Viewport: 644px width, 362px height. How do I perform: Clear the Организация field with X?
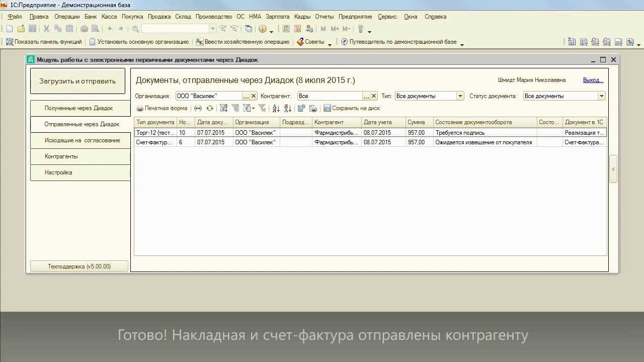254,96
